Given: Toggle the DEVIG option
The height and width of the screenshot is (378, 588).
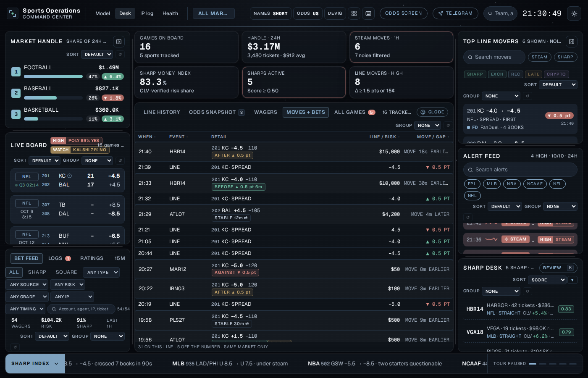Looking at the screenshot, I should click(x=335, y=13).
